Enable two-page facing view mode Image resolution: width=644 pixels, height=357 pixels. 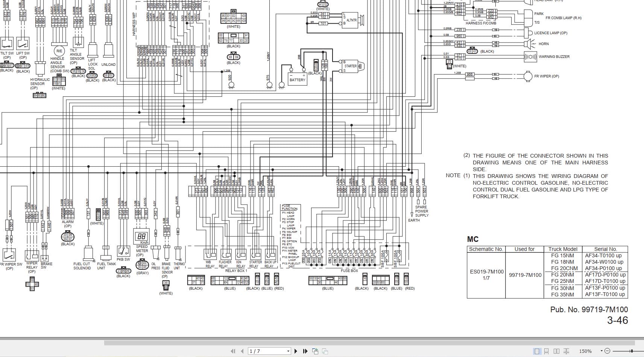click(x=556, y=351)
